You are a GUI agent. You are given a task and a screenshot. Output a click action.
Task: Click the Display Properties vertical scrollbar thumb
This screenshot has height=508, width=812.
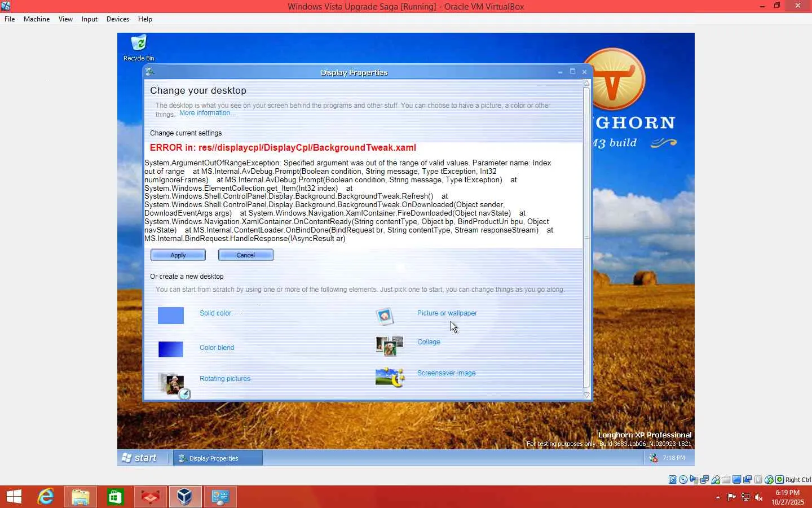tap(586, 238)
